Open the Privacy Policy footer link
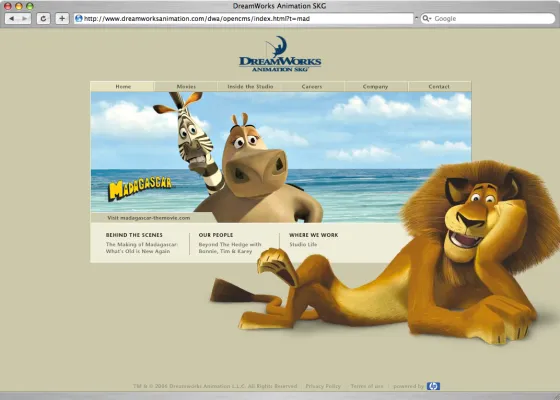 coord(323,386)
